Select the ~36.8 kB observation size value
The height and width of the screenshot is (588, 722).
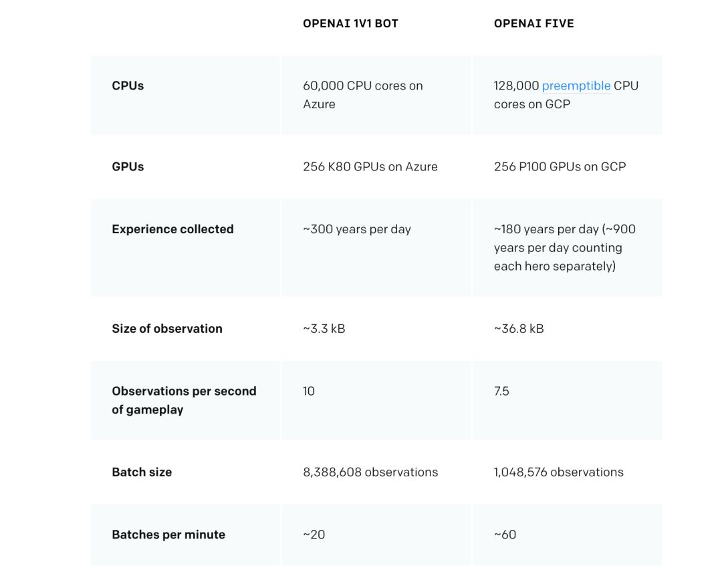[519, 329]
